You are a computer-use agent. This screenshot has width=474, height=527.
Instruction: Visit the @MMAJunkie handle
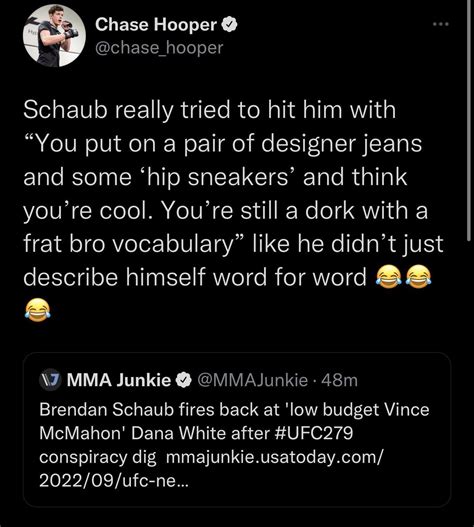(x=252, y=380)
